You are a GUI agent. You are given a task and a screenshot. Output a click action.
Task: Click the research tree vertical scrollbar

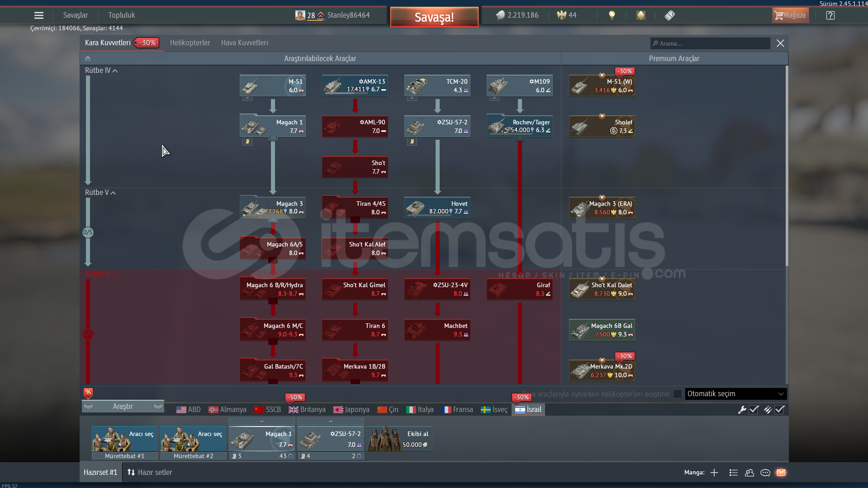pos(787,166)
